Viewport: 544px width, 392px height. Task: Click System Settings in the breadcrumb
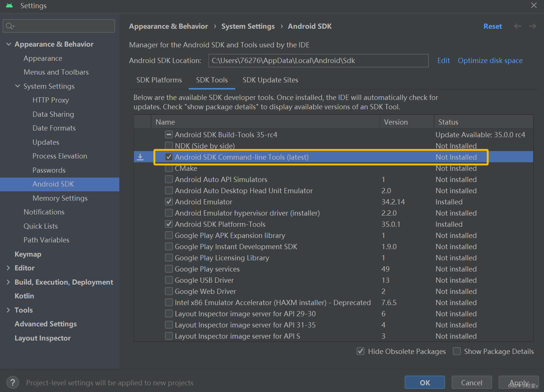pyautogui.click(x=248, y=26)
